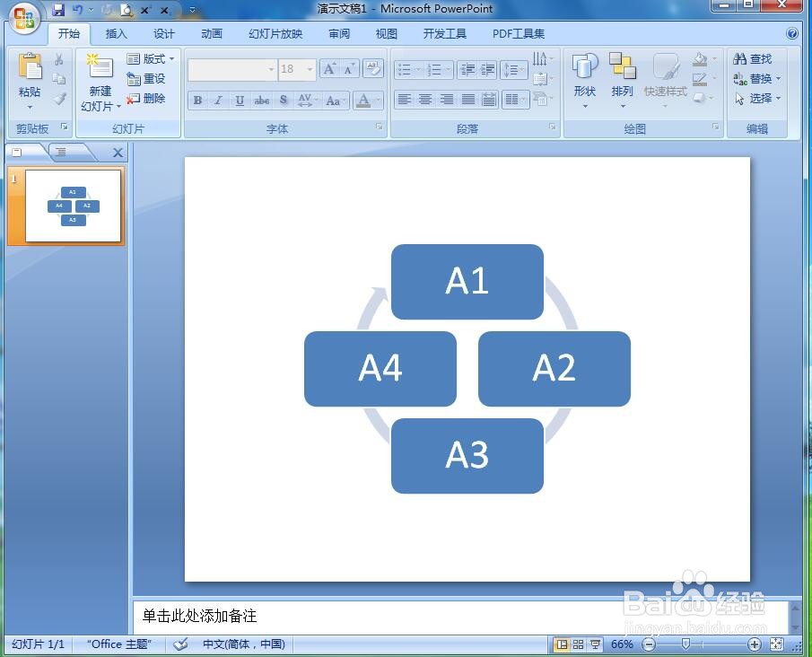Toggle italic formatting
Screen dimensions: 812x657
tap(219, 100)
